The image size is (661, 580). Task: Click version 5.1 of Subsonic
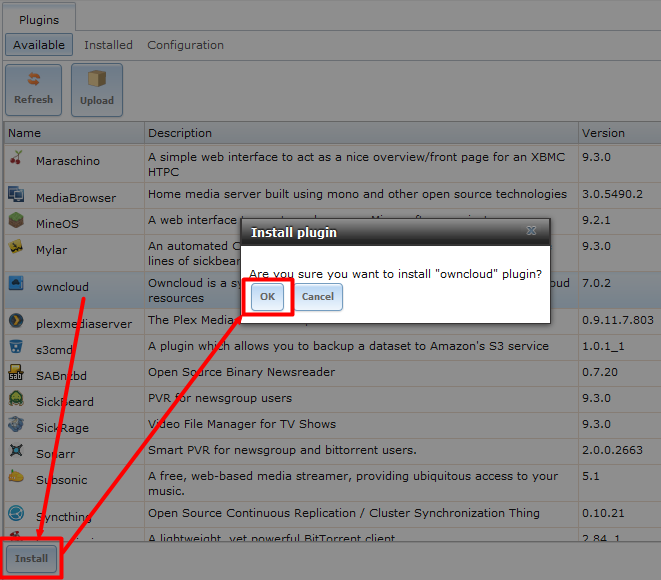591,476
